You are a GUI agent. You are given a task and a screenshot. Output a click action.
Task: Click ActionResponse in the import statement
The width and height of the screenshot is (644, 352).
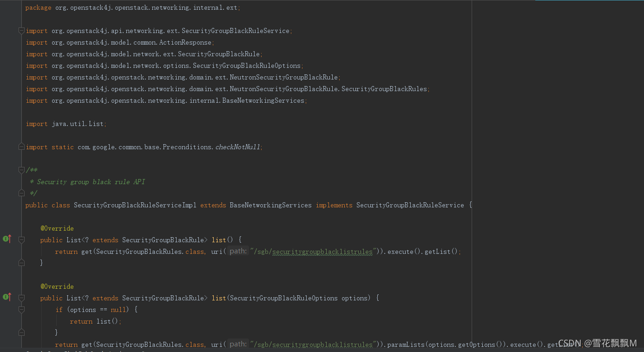tap(185, 42)
